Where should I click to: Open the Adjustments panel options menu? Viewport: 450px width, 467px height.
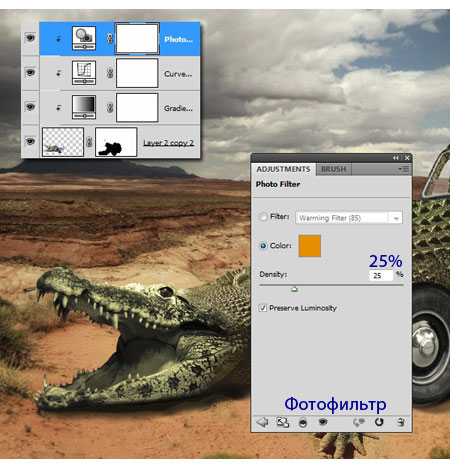pos(403,169)
